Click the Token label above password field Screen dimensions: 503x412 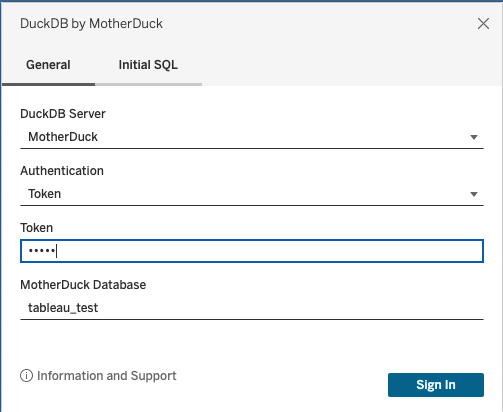37,228
